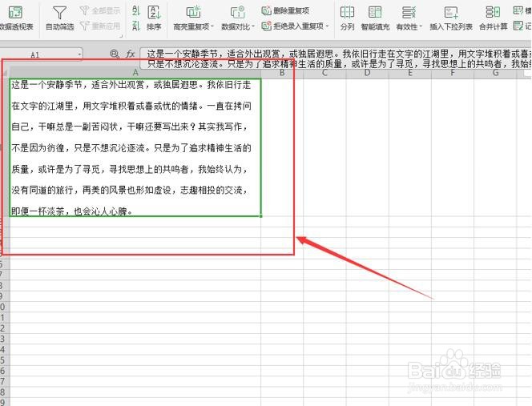Screen dimensions: 532x406
Task: Click the 智能填充 smart fill icon
Action: point(375,13)
